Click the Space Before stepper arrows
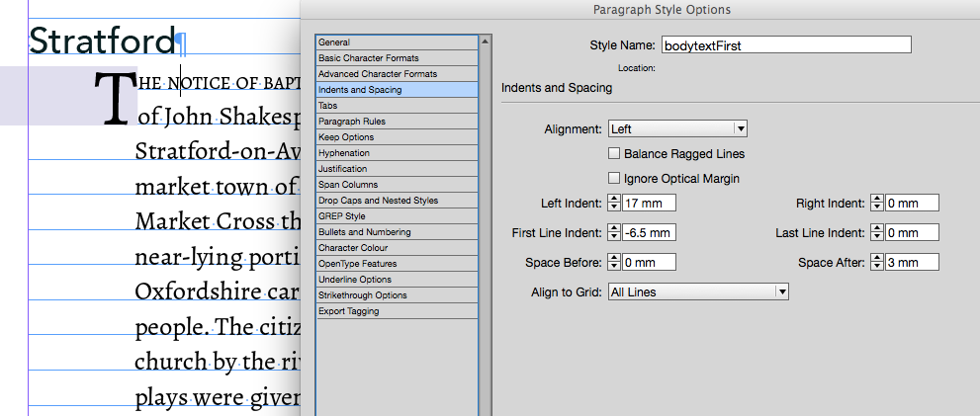This screenshot has width=980, height=416. coord(614,262)
